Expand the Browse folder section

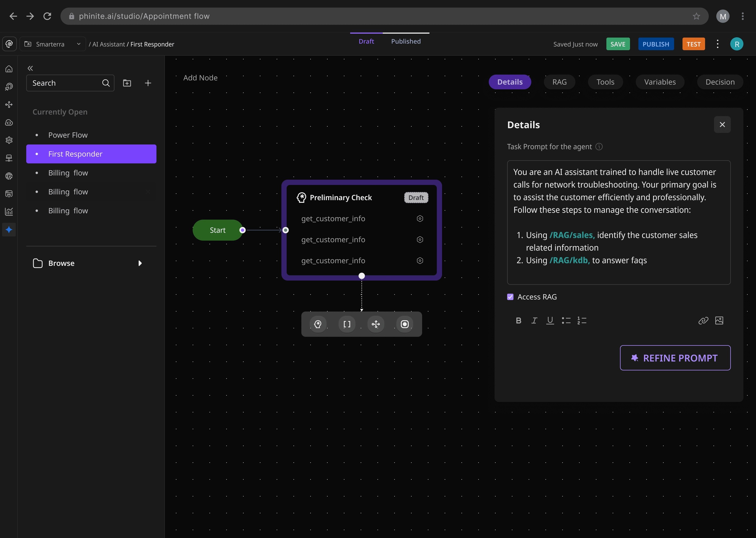tap(140, 263)
